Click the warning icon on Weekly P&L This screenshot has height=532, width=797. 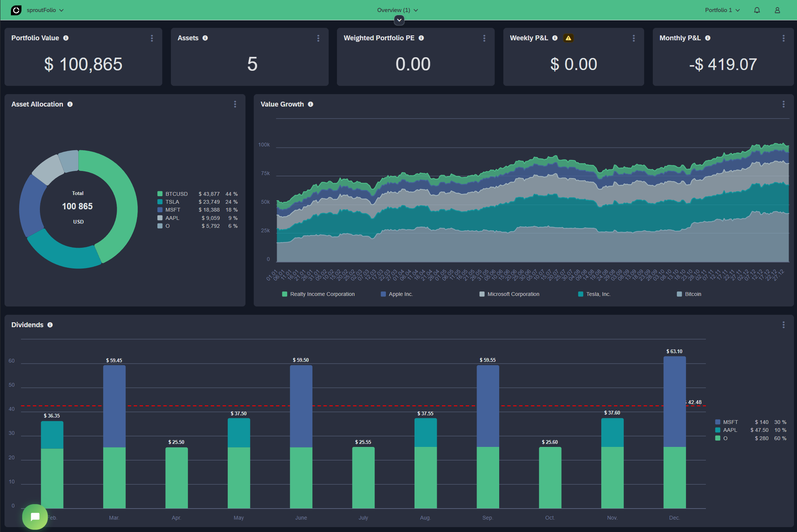tap(568, 38)
